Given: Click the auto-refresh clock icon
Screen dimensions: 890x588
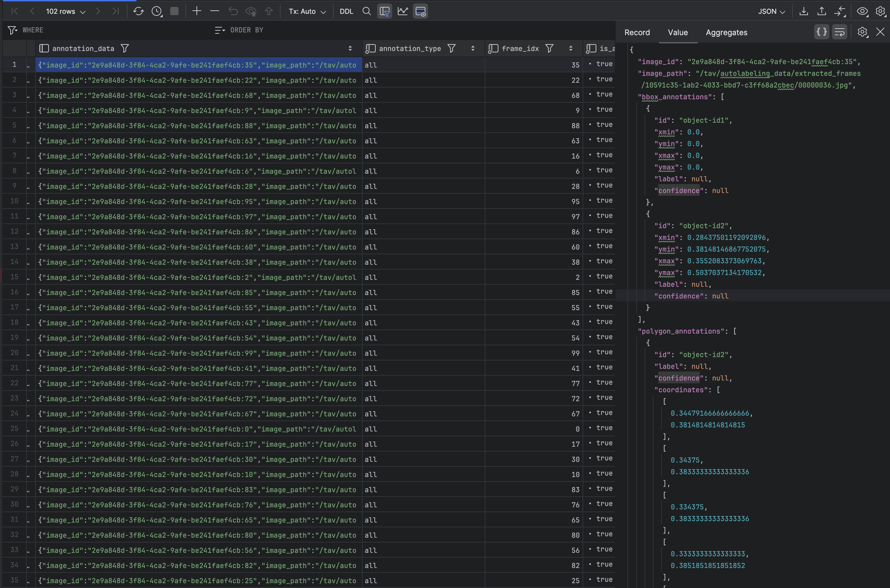Looking at the screenshot, I should [156, 11].
